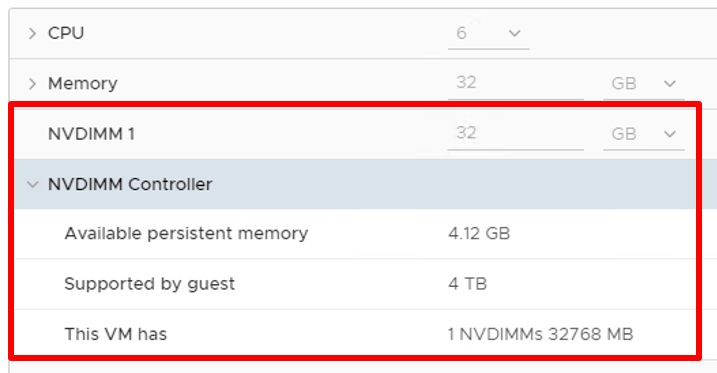The image size is (717, 373).
Task: Click the 4.12 GB value
Action: [479, 234]
